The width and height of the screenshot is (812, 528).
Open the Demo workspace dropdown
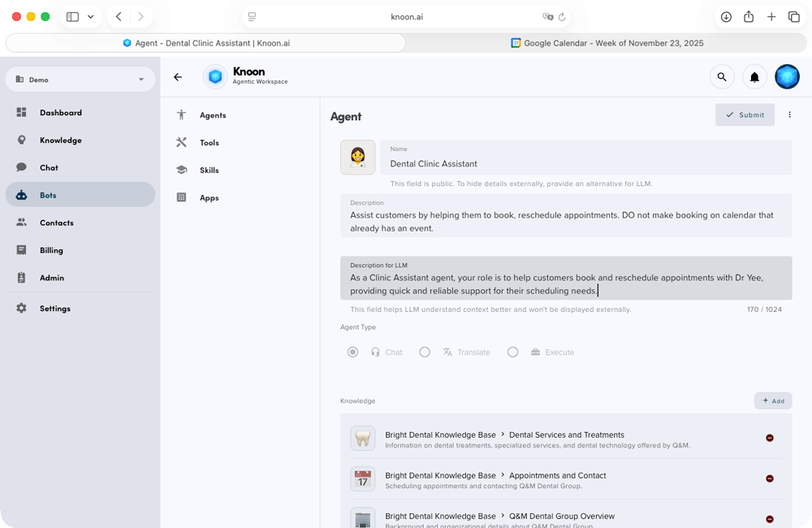point(80,80)
